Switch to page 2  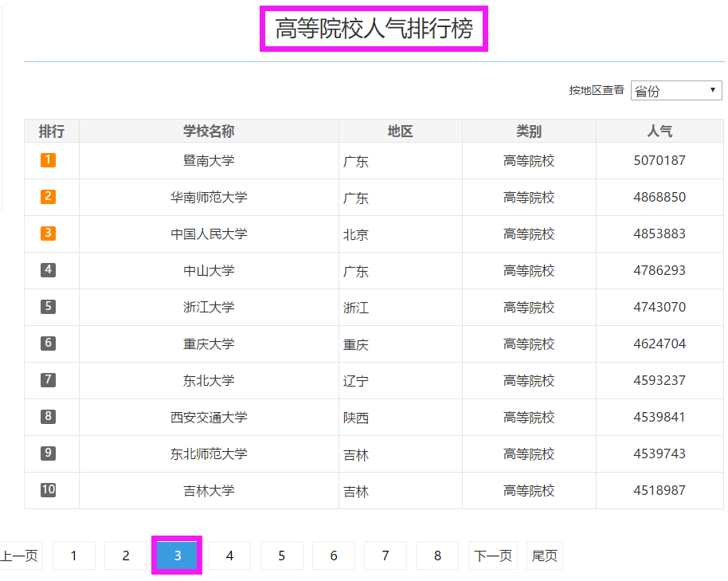click(x=125, y=555)
